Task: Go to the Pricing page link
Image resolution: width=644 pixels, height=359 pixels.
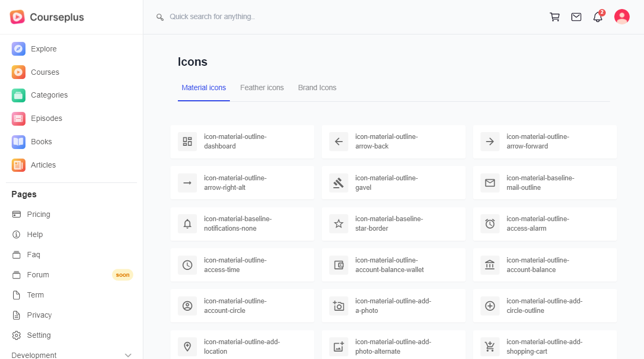Action: (38, 214)
